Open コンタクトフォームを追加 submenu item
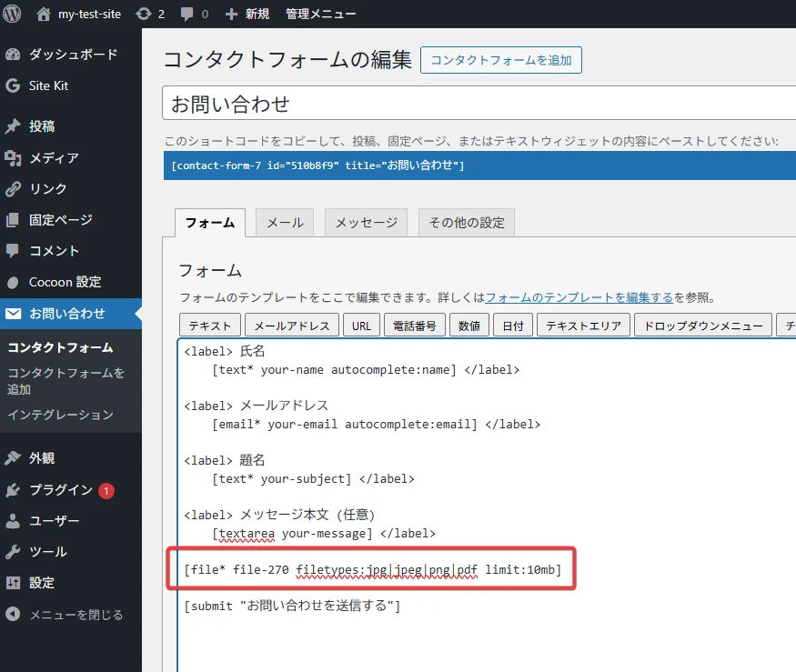The image size is (796, 672). coord(66,381)
